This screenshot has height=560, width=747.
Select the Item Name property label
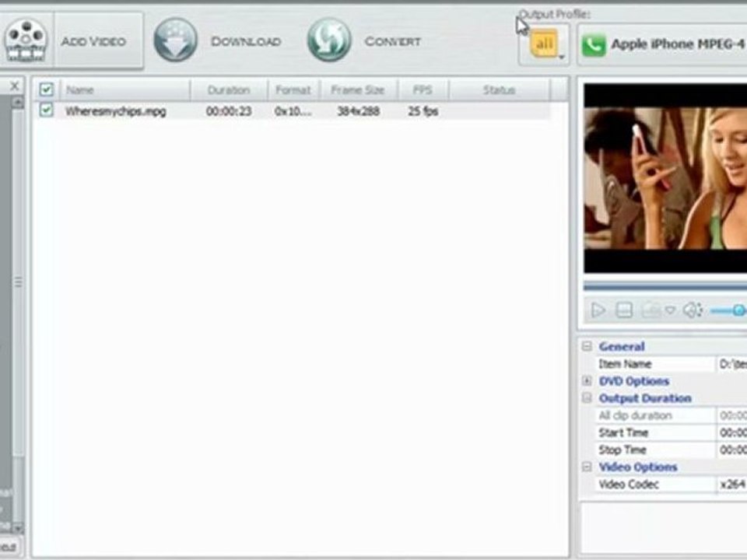coord(625,364)
